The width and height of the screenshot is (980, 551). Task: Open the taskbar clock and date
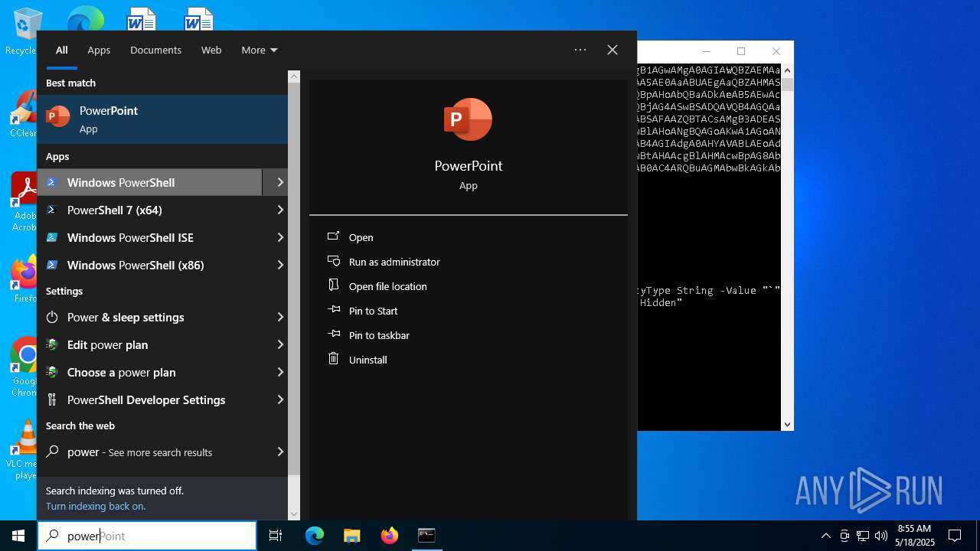coord(915,536)
